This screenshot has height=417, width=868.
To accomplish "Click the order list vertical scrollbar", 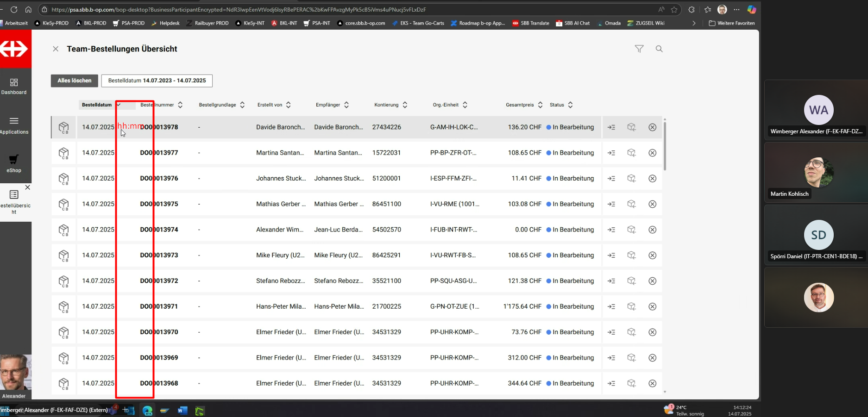I will point(665,146).
